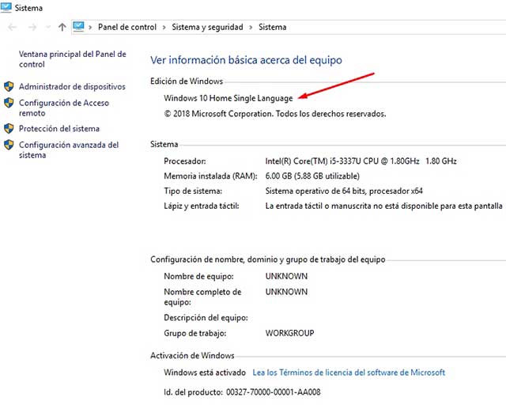The image size is (506, 420).
Task: Expand the chevron after Panel de control
Action: tap(164, 28)
